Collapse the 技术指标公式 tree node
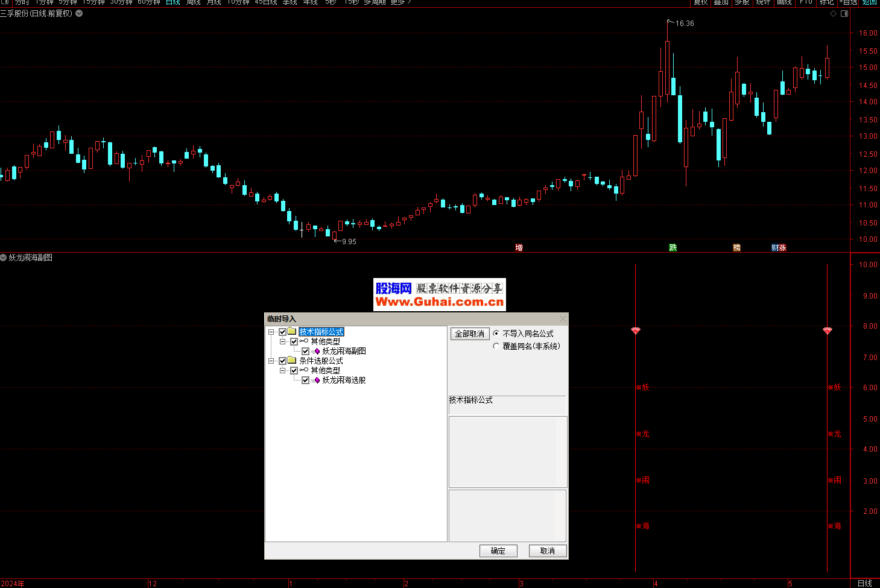 [x=271, y=332]
